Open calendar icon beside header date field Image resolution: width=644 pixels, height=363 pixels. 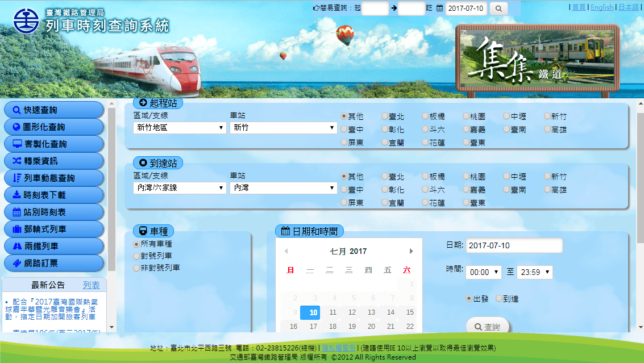click(439, 8)
